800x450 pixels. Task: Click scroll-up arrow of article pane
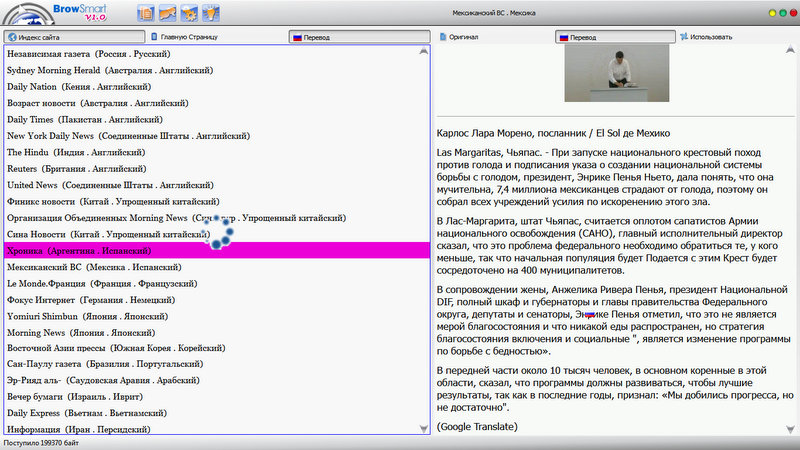[x=790, y=49]
